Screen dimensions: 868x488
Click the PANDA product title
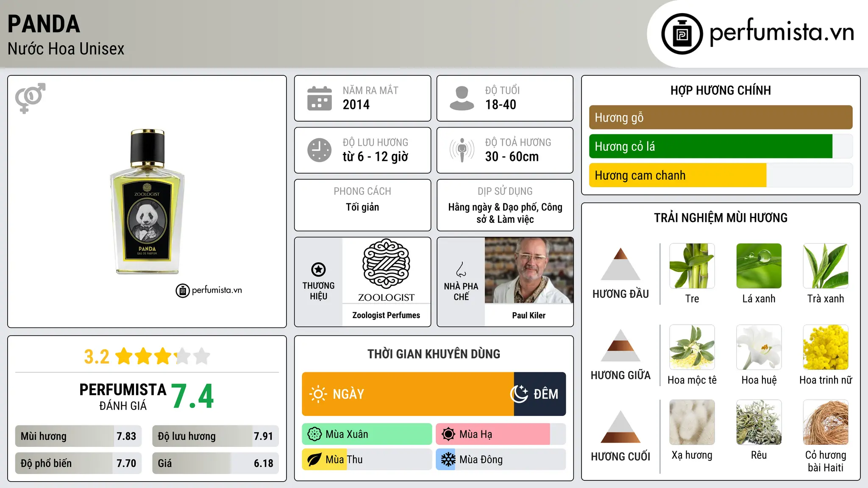click(x=44, y=24)
